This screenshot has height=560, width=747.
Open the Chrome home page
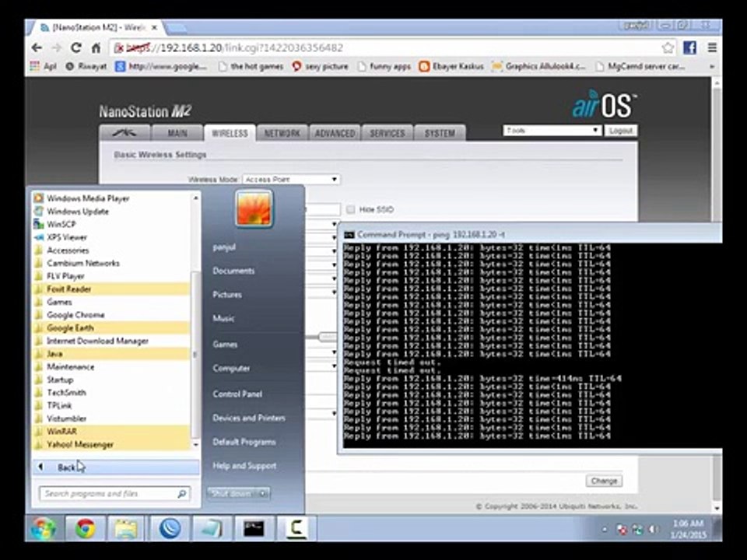coord(96,47)
